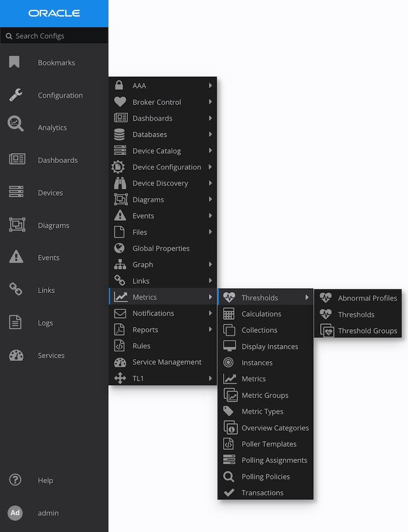
Task: Click the Reports PDF icon
Action: 119,330
